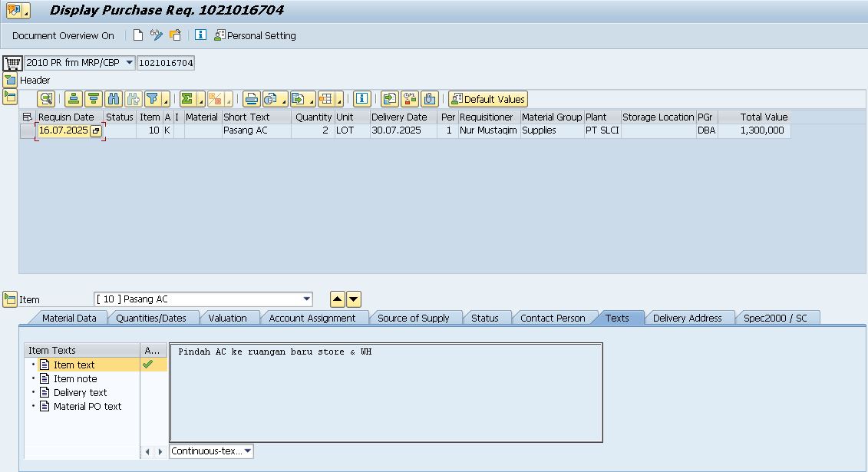
Task: Click the blue information icon beside Personal Setting
Action: pyautogui.click(x=200, y=35)
